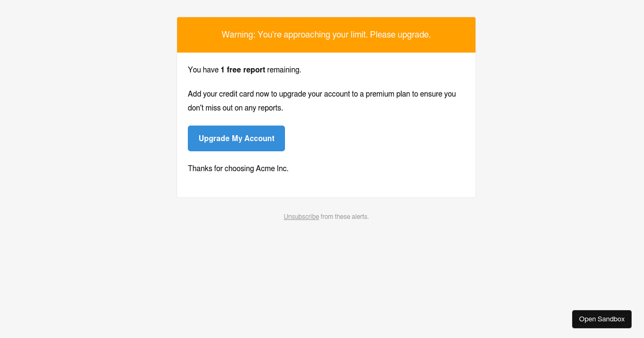
Task: Click the word "remaining." after free report
Action: (284, 70)
